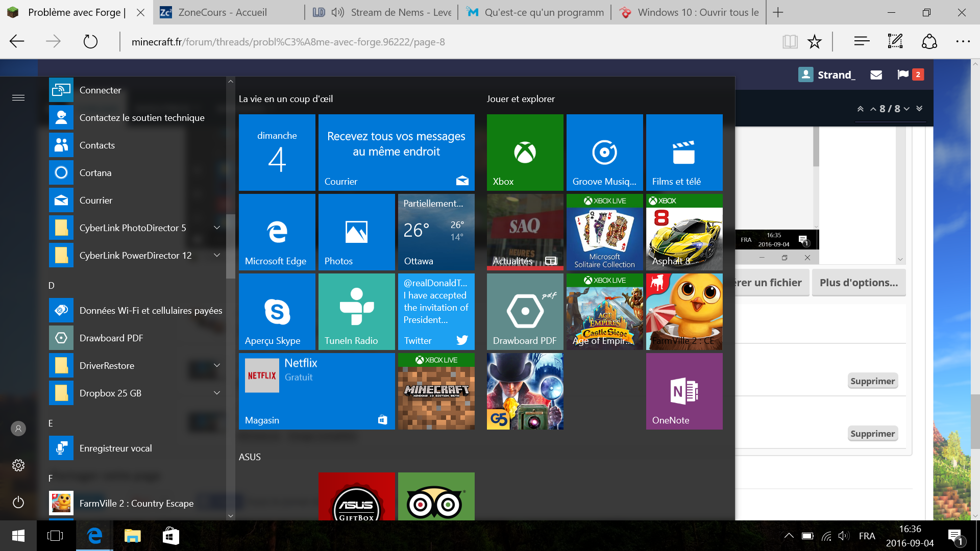This screenshot has height=551, width=980.
Task: Open the Courrier mail tile
Action: pos(396,153)
